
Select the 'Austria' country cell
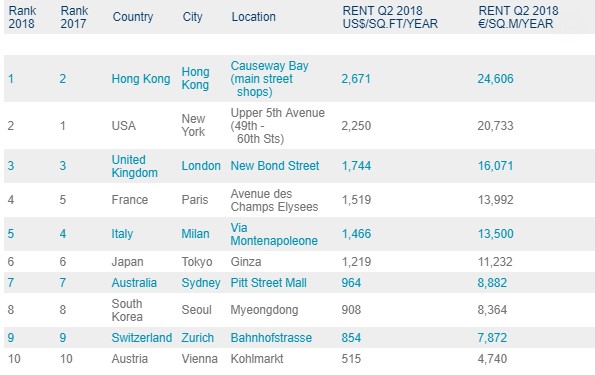pos(130,359)
